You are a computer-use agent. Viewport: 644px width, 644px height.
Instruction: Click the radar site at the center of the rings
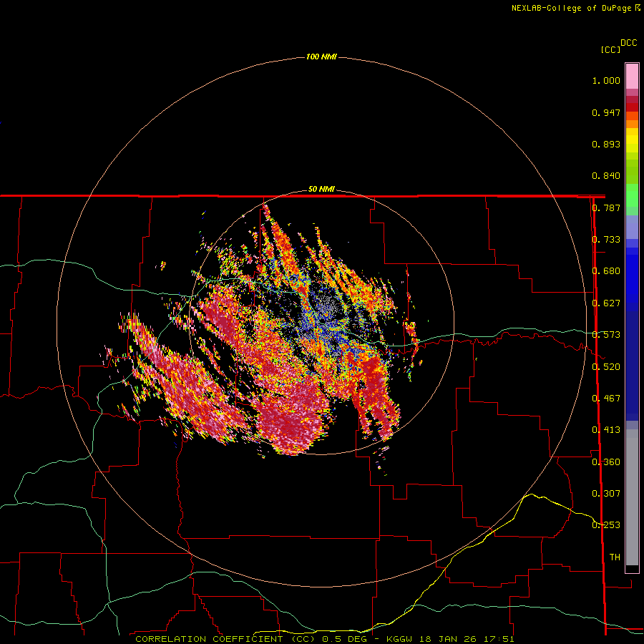point(323,321)
